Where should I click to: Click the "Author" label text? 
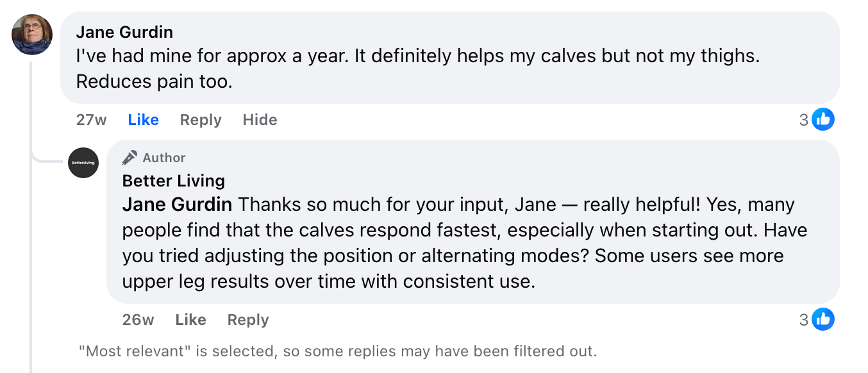pyautogui.click(x=164, y=158)
